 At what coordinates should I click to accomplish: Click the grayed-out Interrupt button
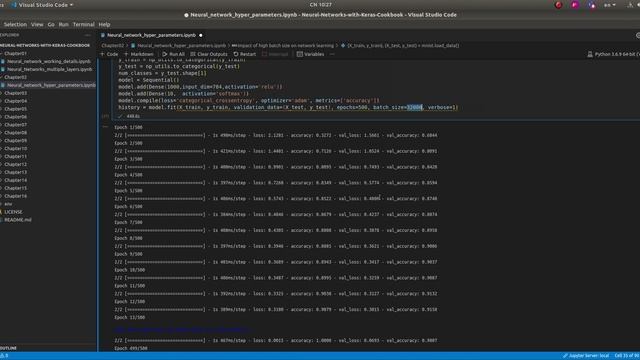pos(275,54)
